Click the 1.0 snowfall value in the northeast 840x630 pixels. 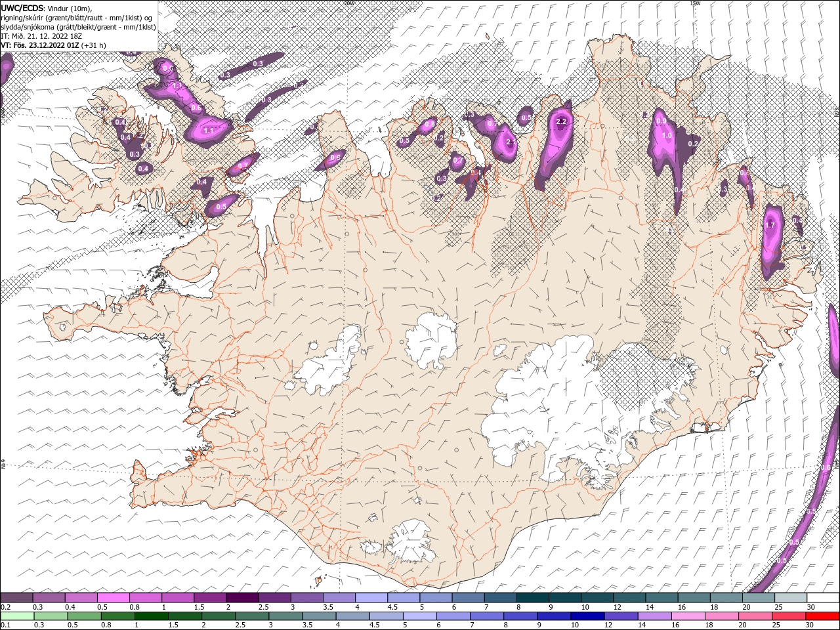pos(667,136)
